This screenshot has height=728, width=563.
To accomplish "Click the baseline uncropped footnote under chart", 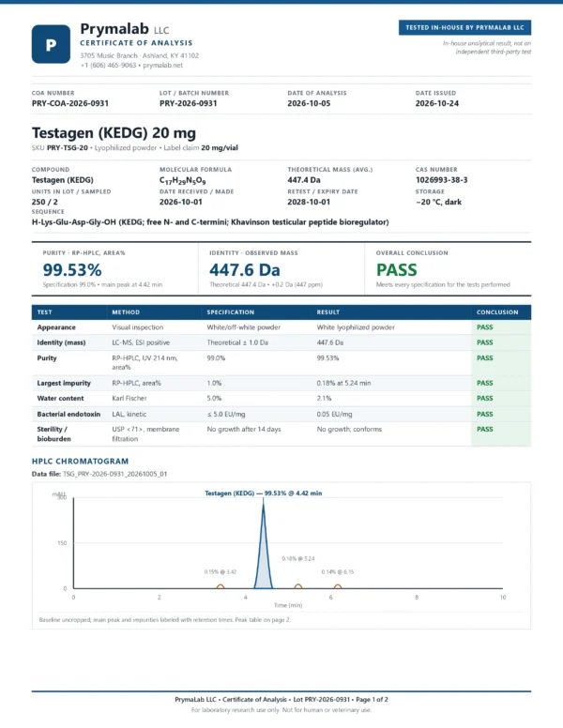I will [x=165, y=620].
